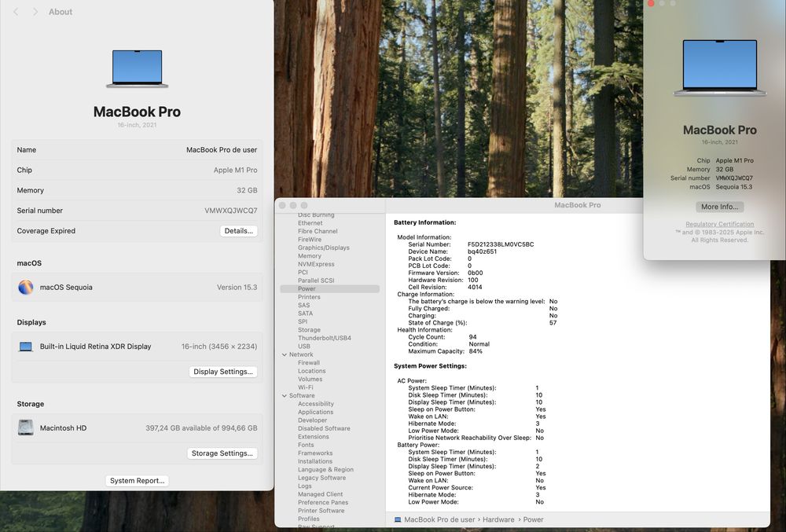Viewport: 786px width, 532px height.
Task: Select Wi-Fi under Network
Action: [x=305, y=387]
